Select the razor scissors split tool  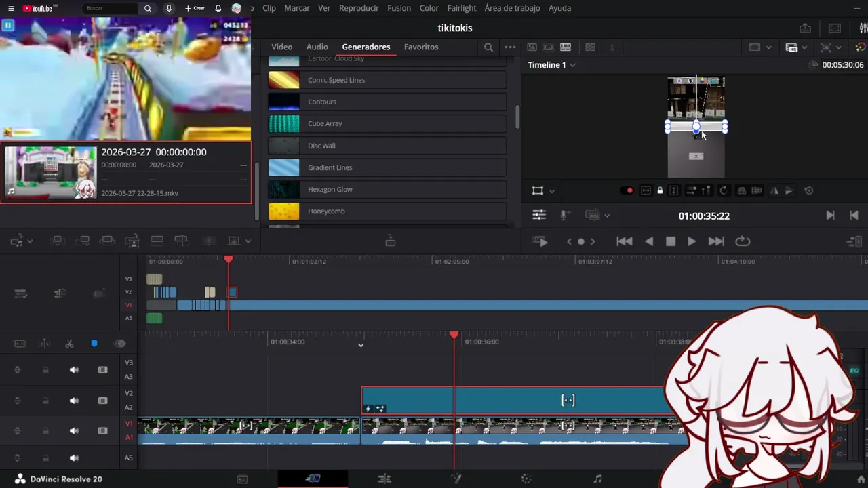coord(69,344)
